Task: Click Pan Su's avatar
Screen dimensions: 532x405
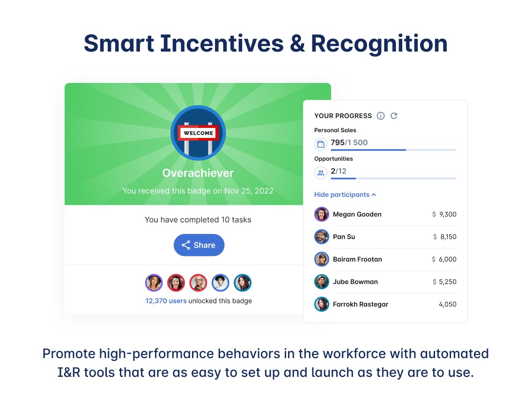Action: coord(322,237)
